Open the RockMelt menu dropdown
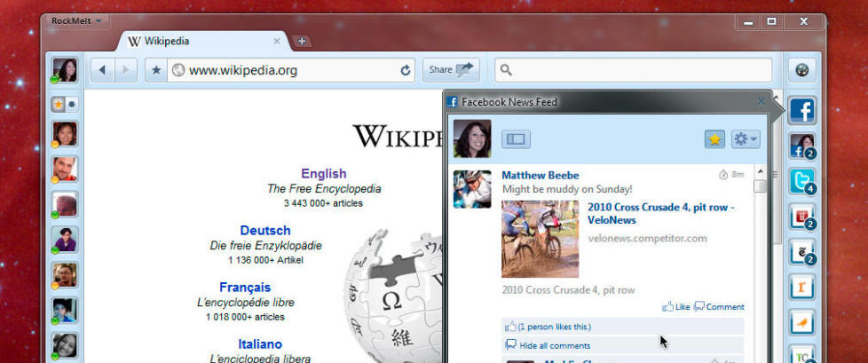The width and height of the screenshot is (868, 363). coord(76,21)
